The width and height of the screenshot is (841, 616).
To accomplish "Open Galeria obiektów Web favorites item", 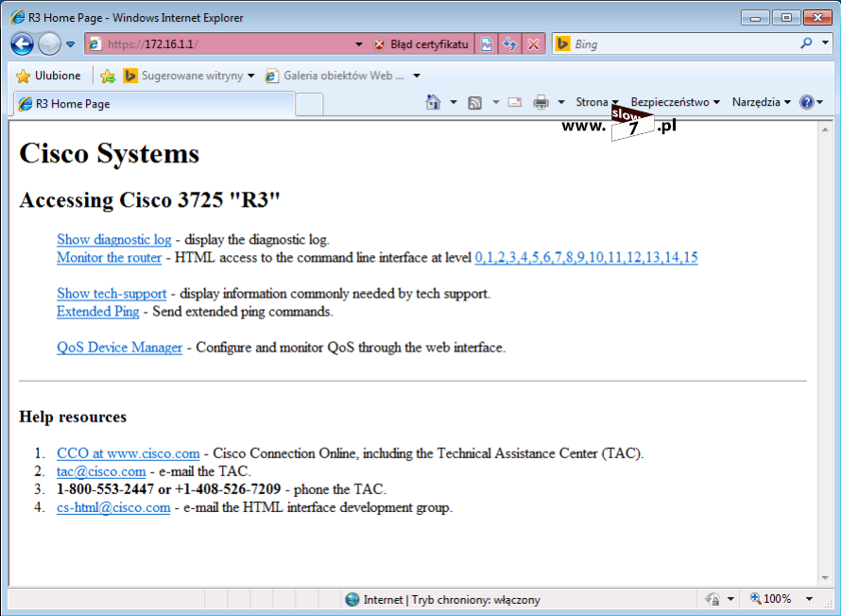I will 335,76.
